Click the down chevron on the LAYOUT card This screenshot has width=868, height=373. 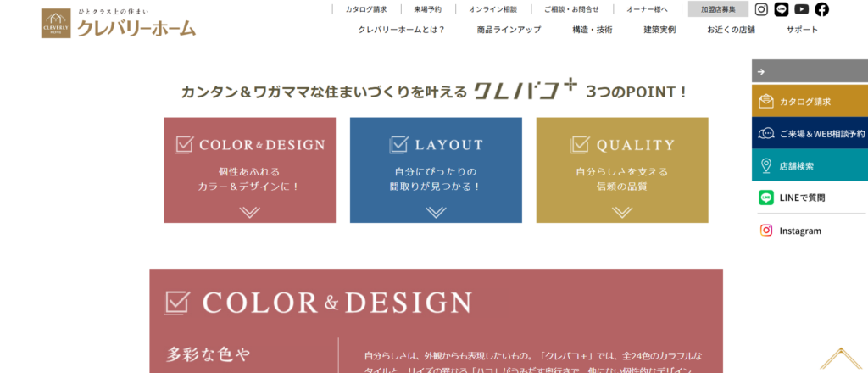(x=436, y=212)
